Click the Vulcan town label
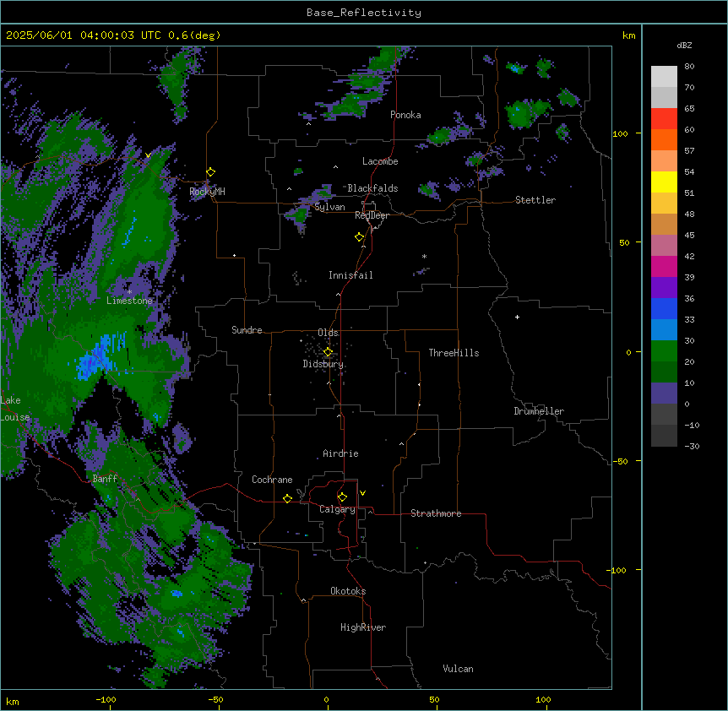This screenshot has width=728, height=711. pyautogui.click(x=459, y=669)
